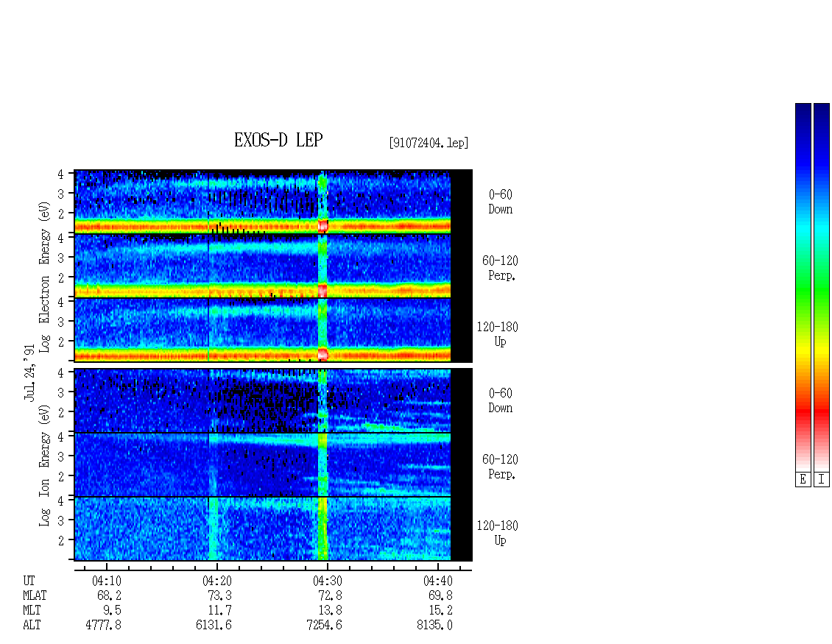Image resolution: width=832 pixels, height=644 pixels.
Task: Click the ALT value 7254.6
Action: click(324, 626)
